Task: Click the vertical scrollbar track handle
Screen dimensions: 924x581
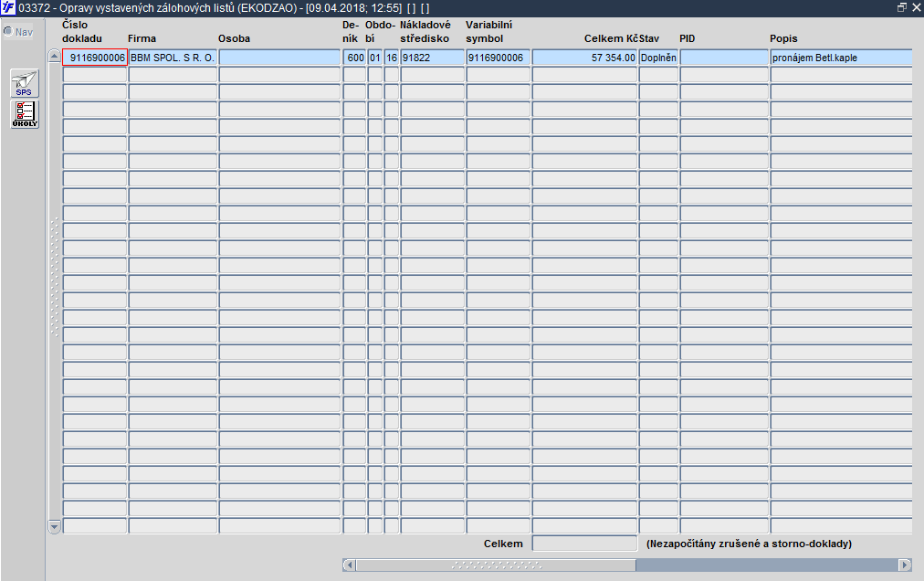Action: point(54,277)
